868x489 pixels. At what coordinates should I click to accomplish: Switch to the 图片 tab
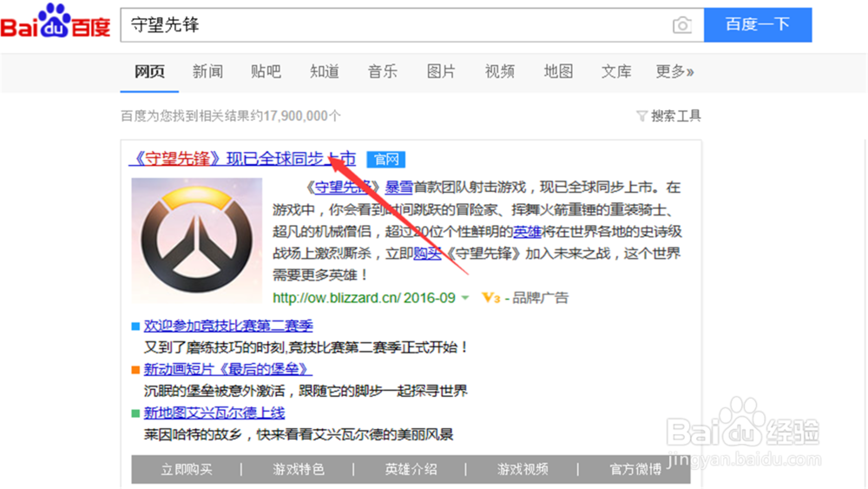[441, 71]
